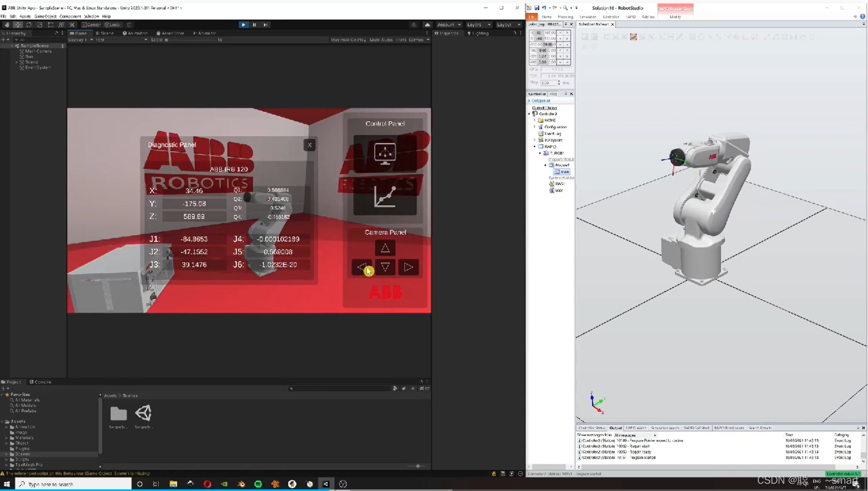Click the Play button in Unity

point(243,25)
